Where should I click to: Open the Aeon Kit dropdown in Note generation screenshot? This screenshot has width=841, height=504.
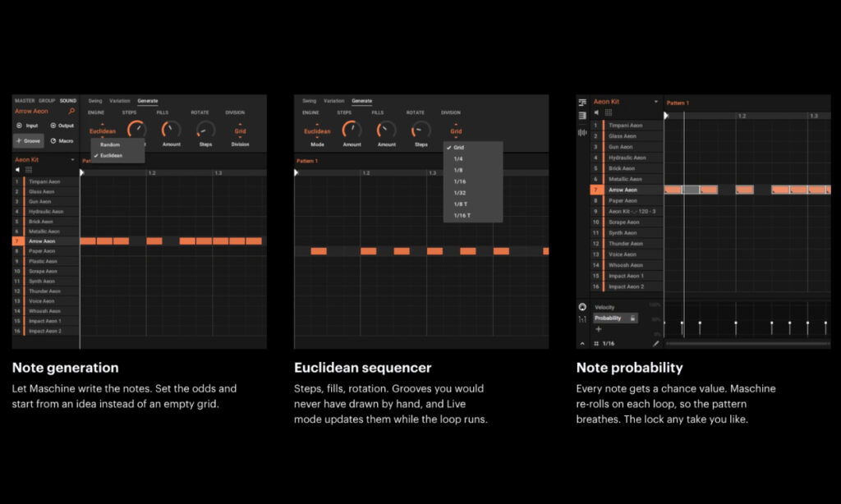pos(72,160)
